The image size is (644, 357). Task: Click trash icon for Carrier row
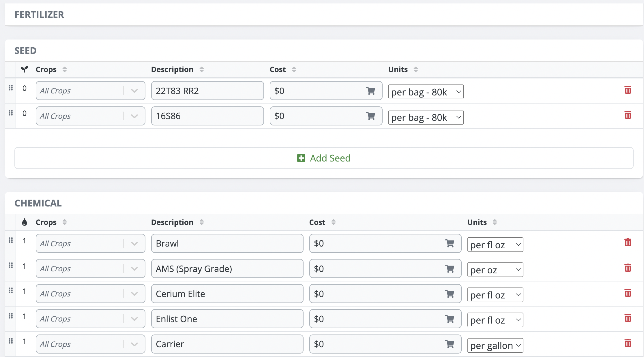[x=628, y=343]
